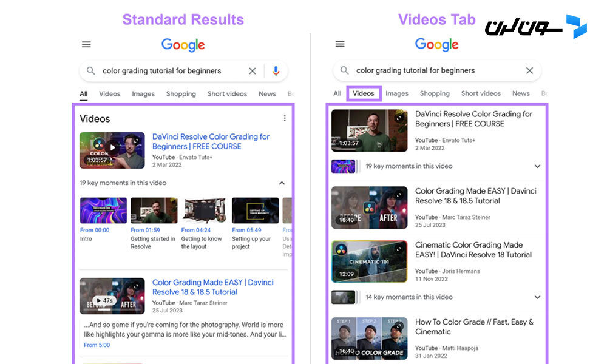Clear search text in Videos Tab search box
607x364 pixels.
[x=529, y=70]
